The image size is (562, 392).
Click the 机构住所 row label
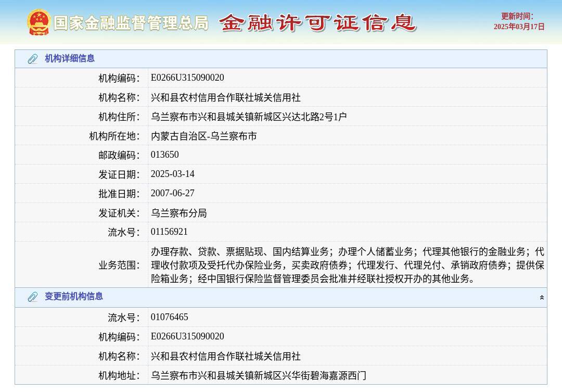tap(119, 117)
